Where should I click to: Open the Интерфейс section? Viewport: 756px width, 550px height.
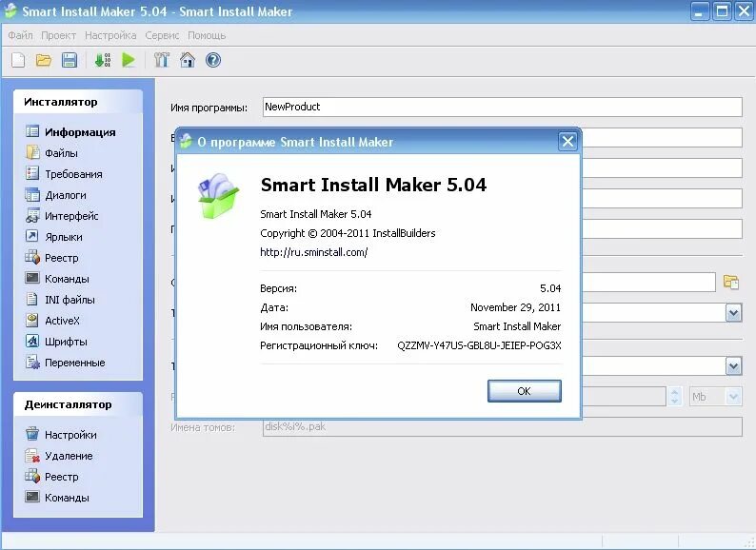[62, 216]
